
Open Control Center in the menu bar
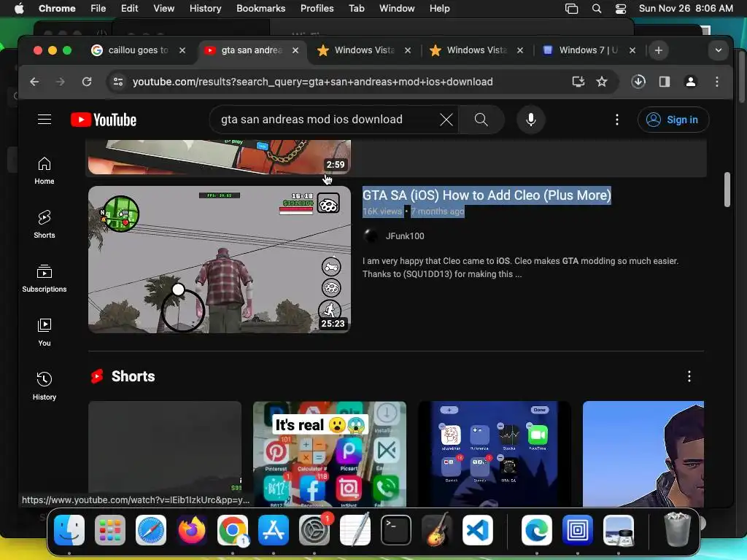620,9
